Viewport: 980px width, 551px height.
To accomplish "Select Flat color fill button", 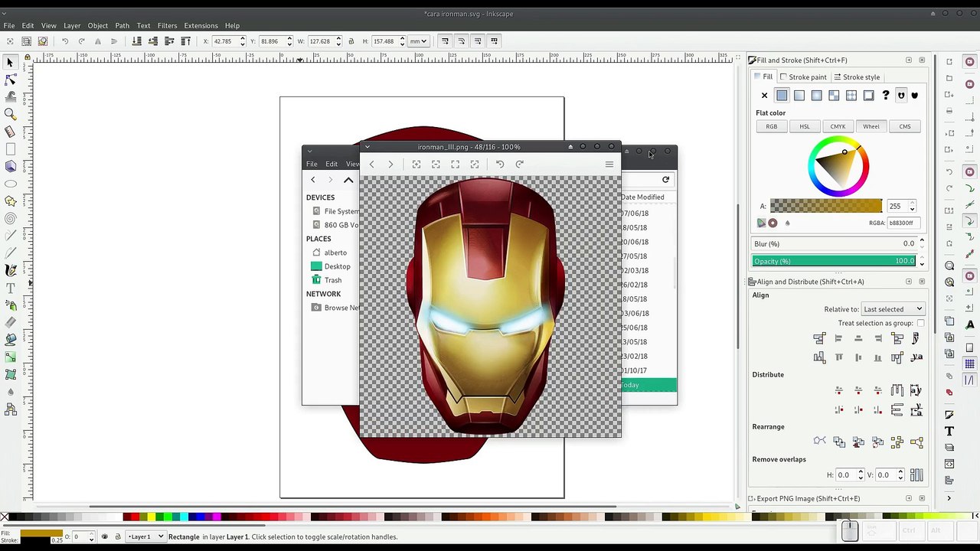I will point(782,96).
